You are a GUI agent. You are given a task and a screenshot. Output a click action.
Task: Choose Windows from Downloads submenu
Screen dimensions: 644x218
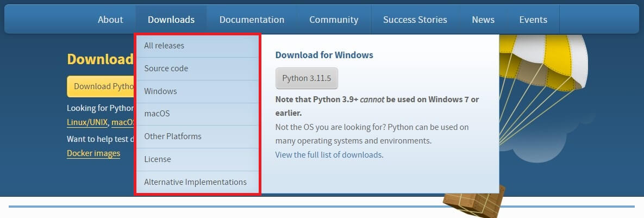pyautogui.click(x=197, y=91)
